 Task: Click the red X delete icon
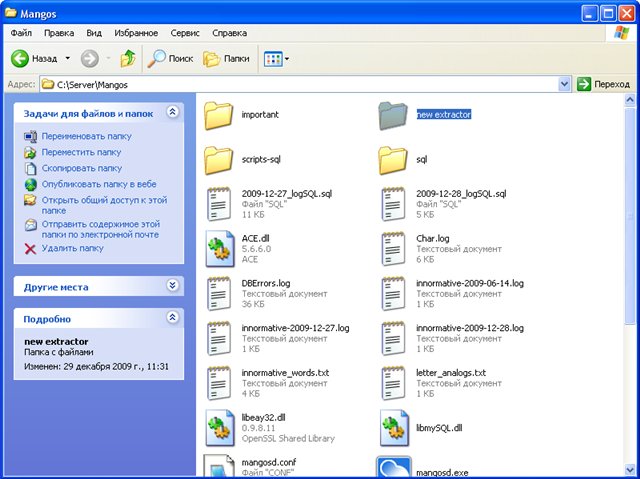[x=31, y=249]
